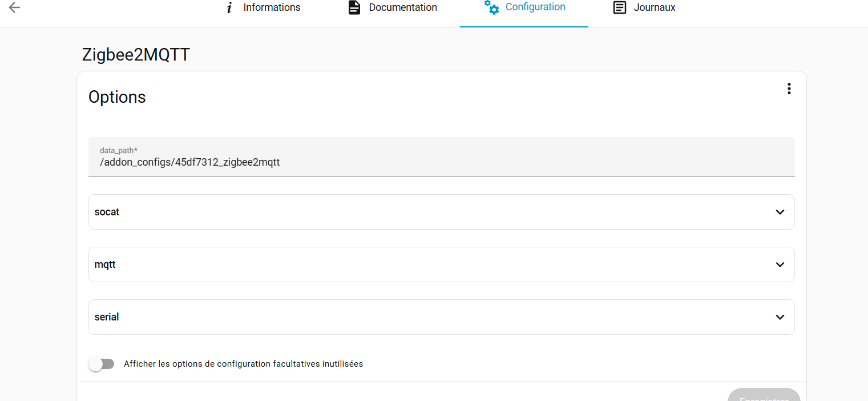Expand the serial section
Image resolution: width=868 pixels, height=401 pixels.
click(x=107, y=317)
